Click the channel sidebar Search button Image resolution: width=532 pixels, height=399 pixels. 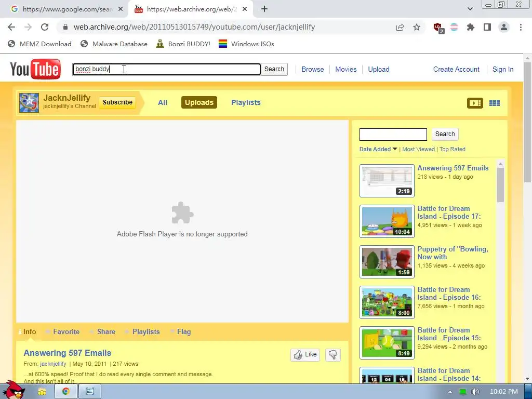pos(445,134)
